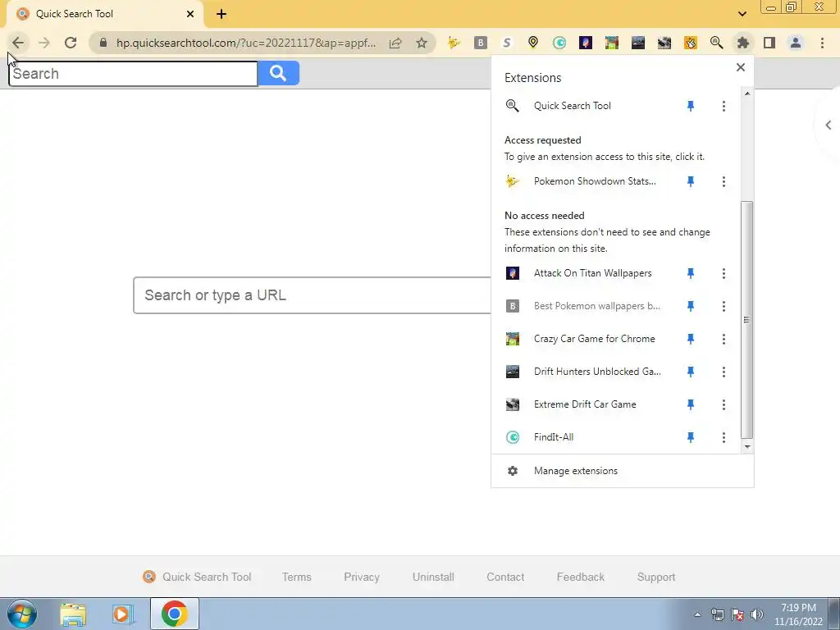Click the top-left Search input field

[133, 73]
